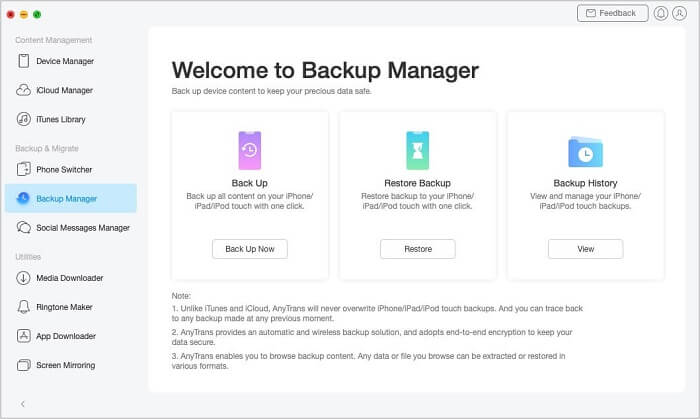Click the Device Manager phone icon
Screen dimensions: 700x419
pyautogui.click(x=24, y=61)
